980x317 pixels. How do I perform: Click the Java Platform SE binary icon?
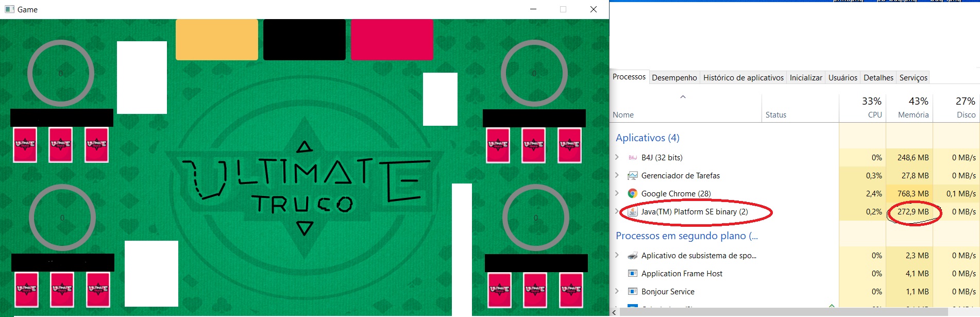(x=633, y=212)
